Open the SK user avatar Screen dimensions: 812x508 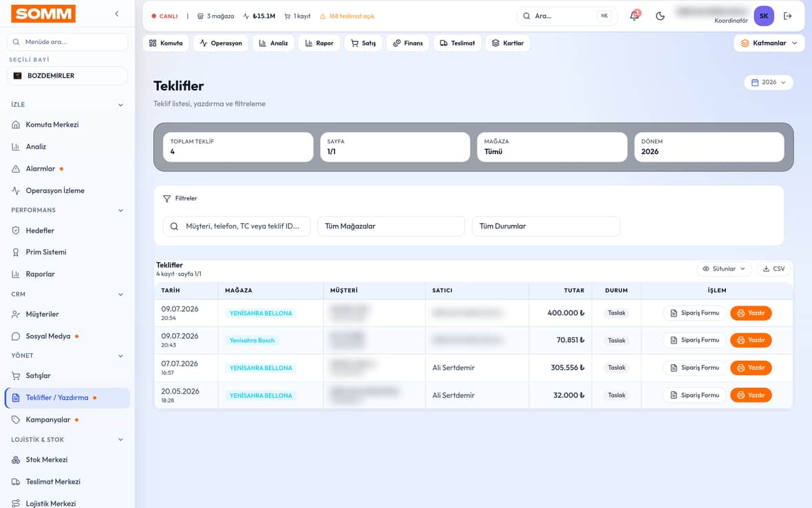coord(764,16)
